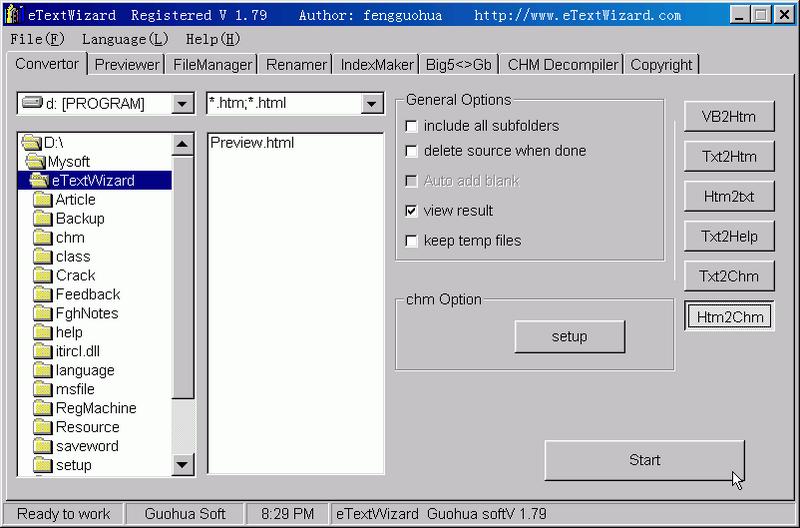Click the chm folder icon
The height and width of the screenshot is (528, 800).
43,237
